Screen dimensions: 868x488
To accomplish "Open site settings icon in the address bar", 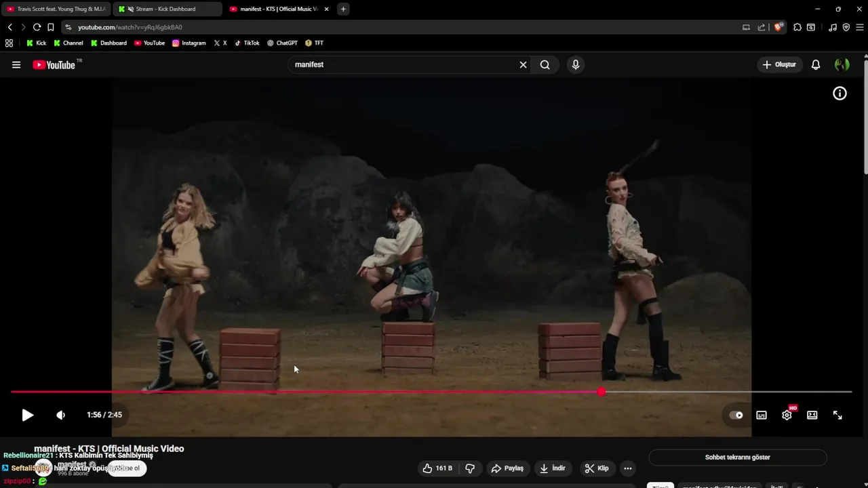I will click(68, 27).
